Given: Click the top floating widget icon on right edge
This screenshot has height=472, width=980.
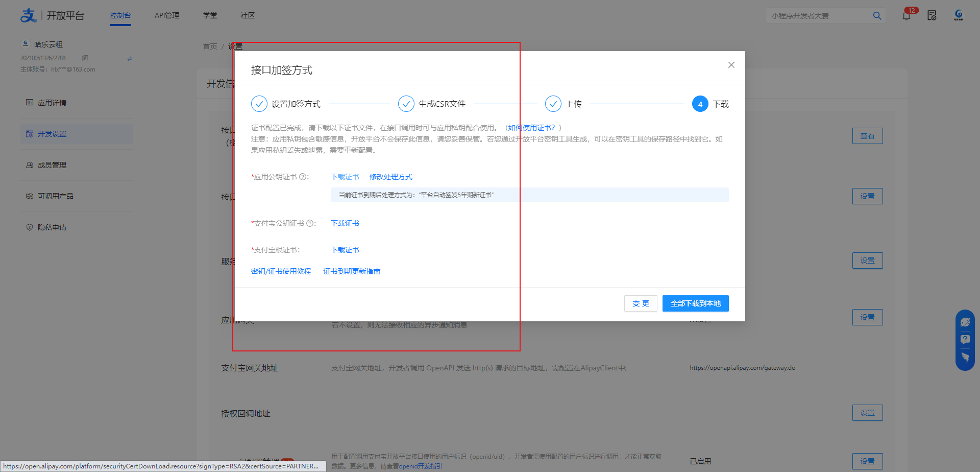Looking at the screenshot, I should click(965, 322).
